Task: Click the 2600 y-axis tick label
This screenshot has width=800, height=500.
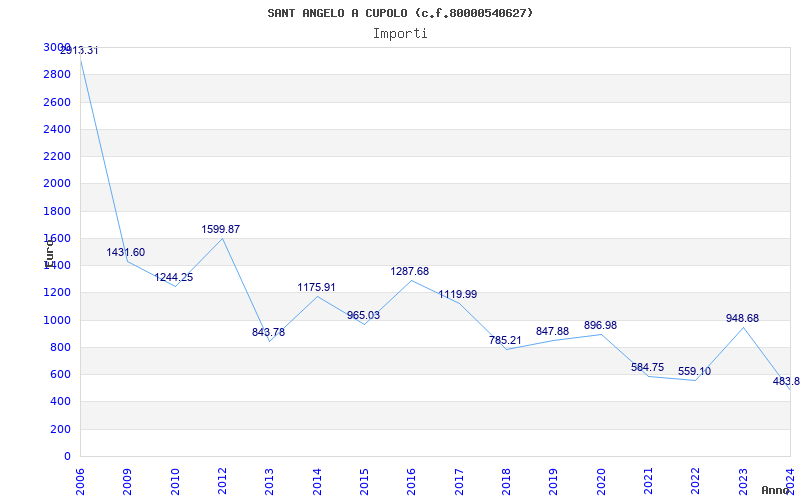Action: (57, 103)
